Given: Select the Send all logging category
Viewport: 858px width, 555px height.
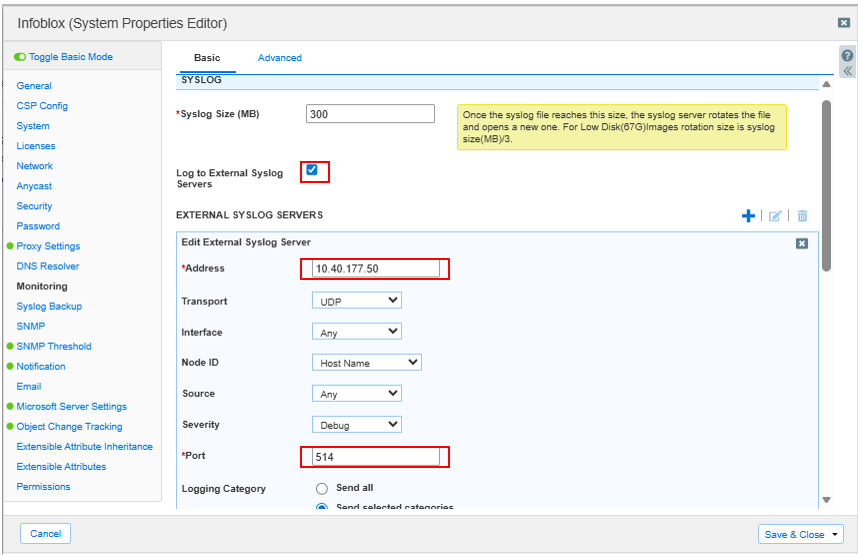Looking at the screenshot, I should coord(322,489).
